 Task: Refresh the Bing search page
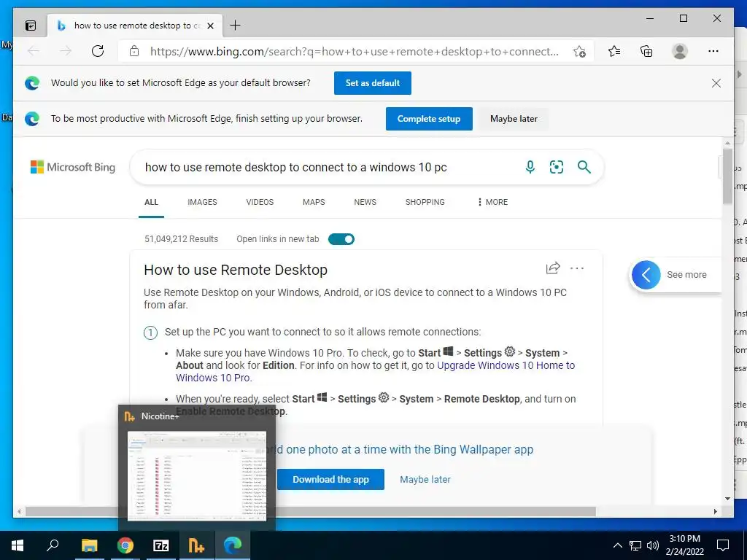click(x=98, y=51)
